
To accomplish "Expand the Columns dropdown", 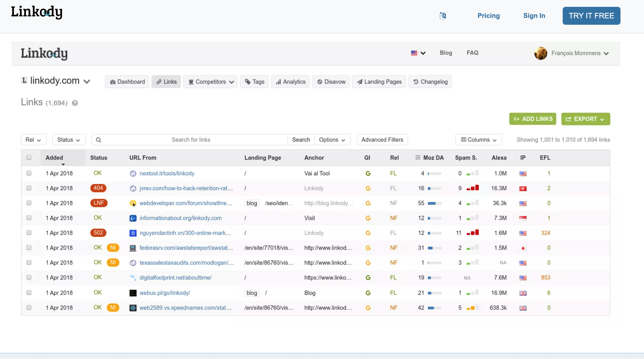I will pos(478,140).
